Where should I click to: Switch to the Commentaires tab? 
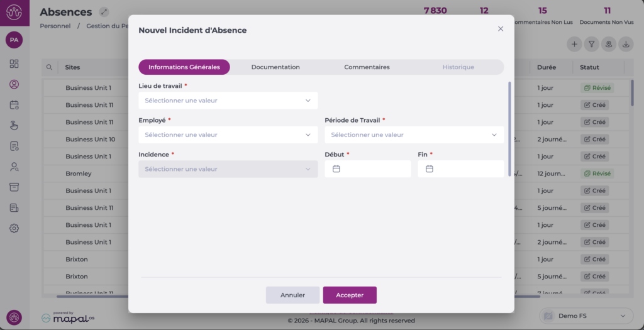coord(367,67)
